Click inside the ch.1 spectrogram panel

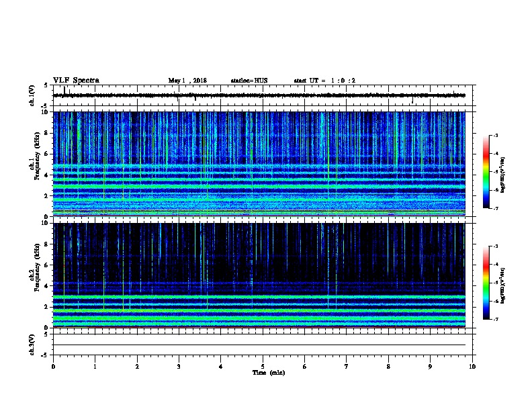tap(259, 164)
